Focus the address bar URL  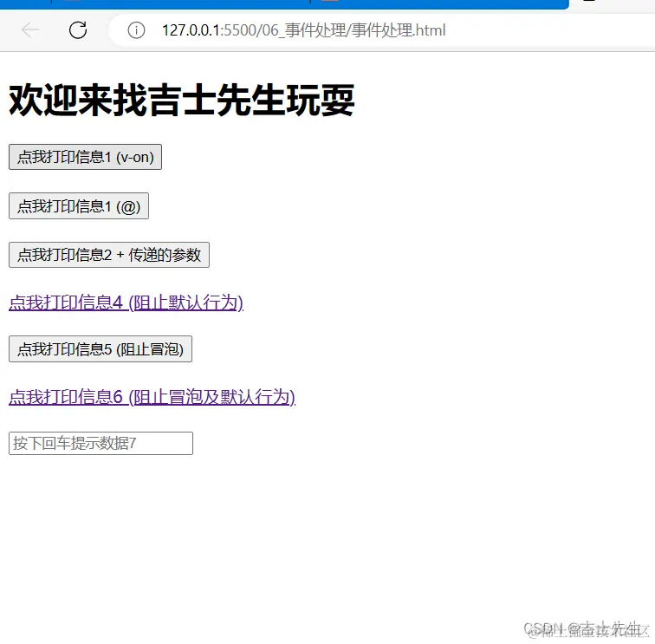click(304, 30)
